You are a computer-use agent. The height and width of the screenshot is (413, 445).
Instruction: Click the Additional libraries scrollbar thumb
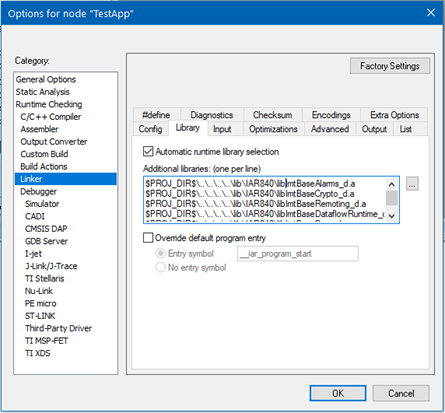click(x=392, y=198)
